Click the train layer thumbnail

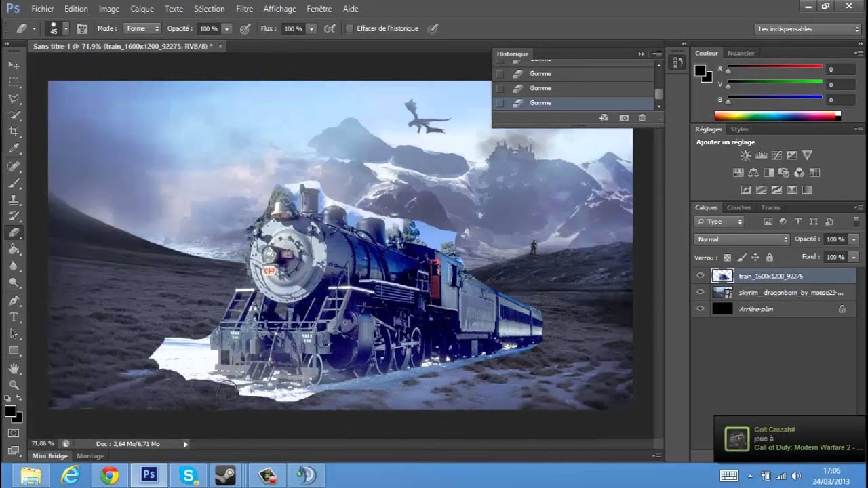tap(722, 276)
